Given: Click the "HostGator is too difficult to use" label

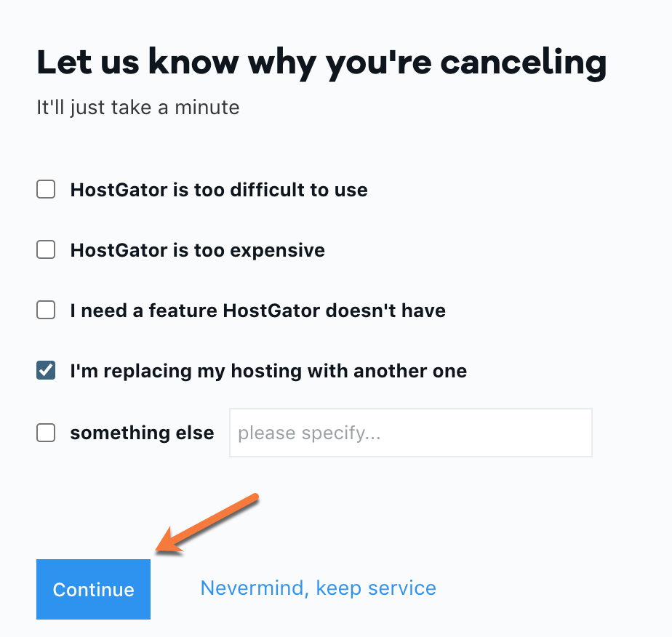Looking at the screenshot, I should [219, 191].
